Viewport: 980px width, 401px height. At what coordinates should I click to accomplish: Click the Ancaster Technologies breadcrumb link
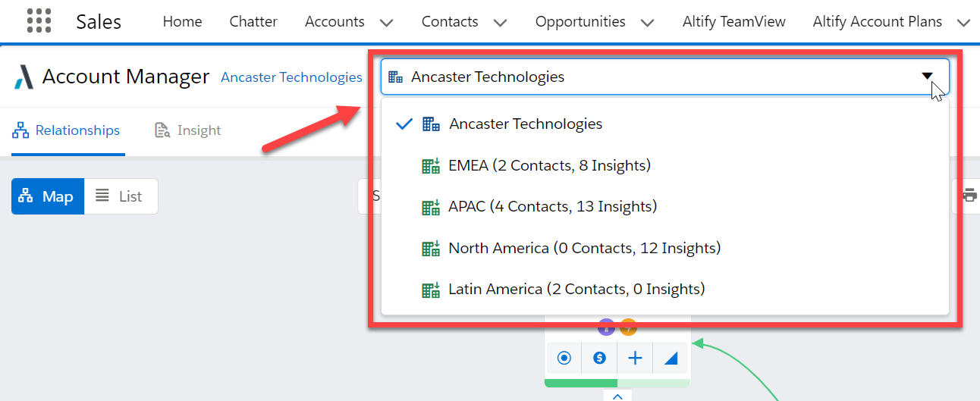coord(291,77)
